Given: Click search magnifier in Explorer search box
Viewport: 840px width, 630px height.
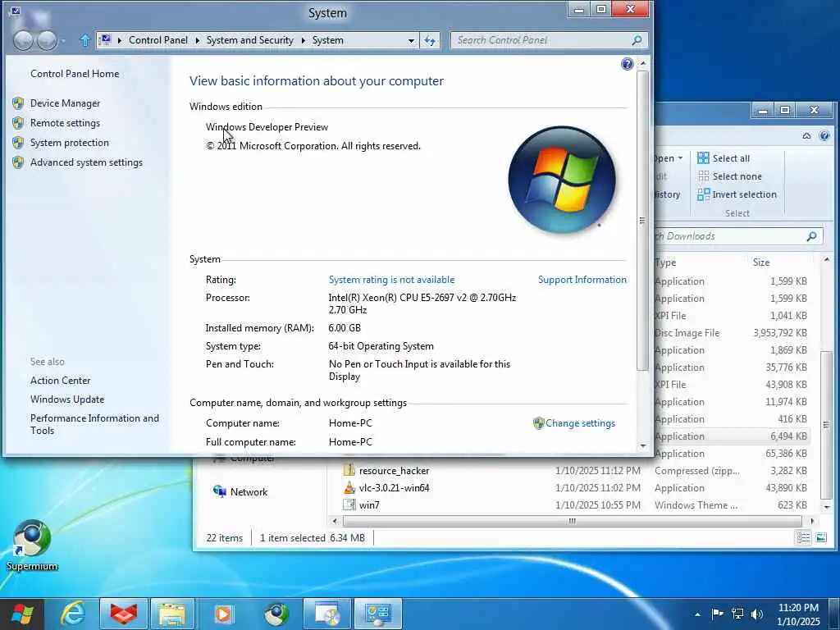Looking at the screenshot, I should [811, 236].
